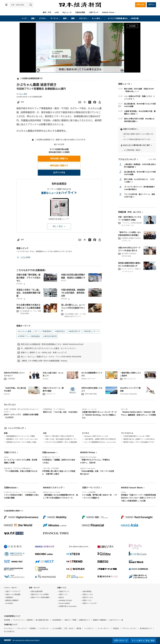Share on Facebook icon under article date
160x644 pixels.
95,102
